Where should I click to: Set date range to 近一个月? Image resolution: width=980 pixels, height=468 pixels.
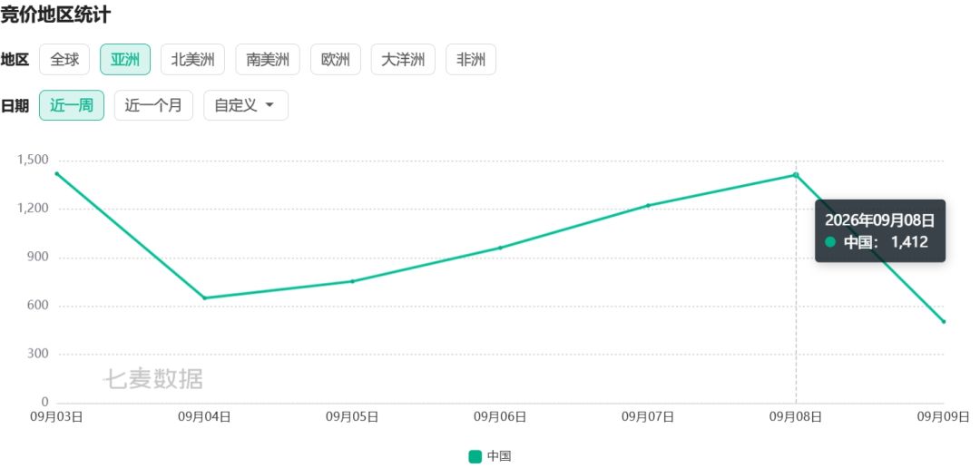pos(153,105)
